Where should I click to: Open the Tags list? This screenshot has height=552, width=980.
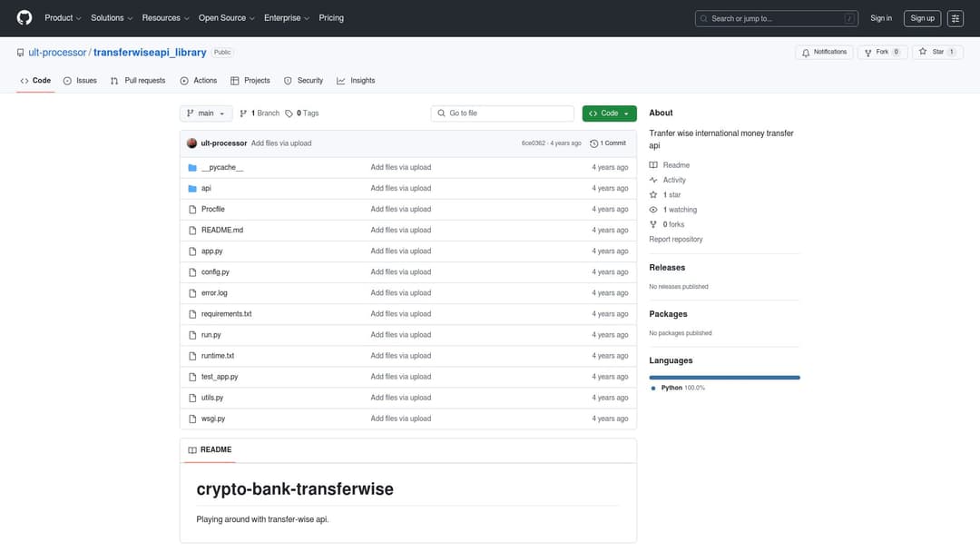click(x=302, y=113)
